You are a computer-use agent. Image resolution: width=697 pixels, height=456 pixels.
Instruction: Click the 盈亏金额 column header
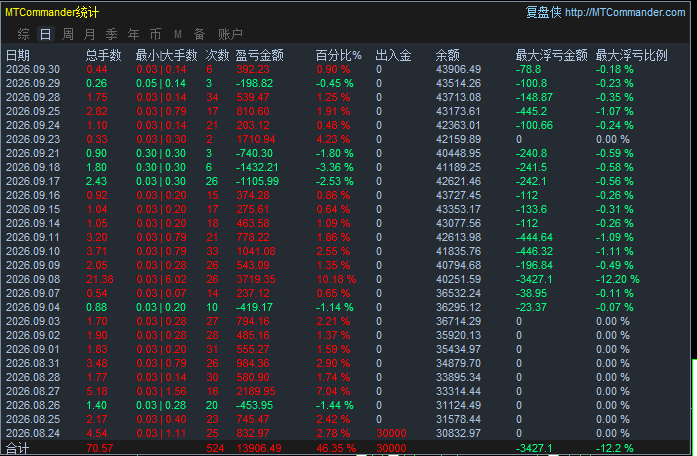(260, 55)
